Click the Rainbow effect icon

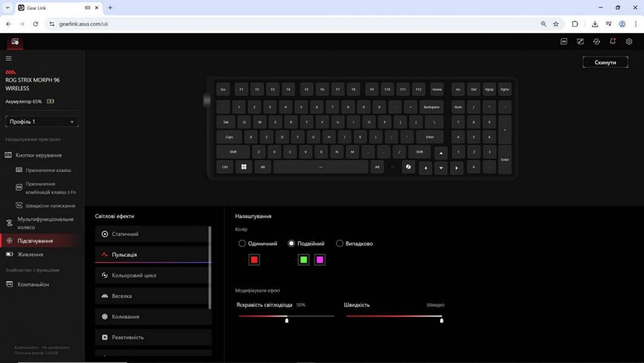click(x=105, y=296)
